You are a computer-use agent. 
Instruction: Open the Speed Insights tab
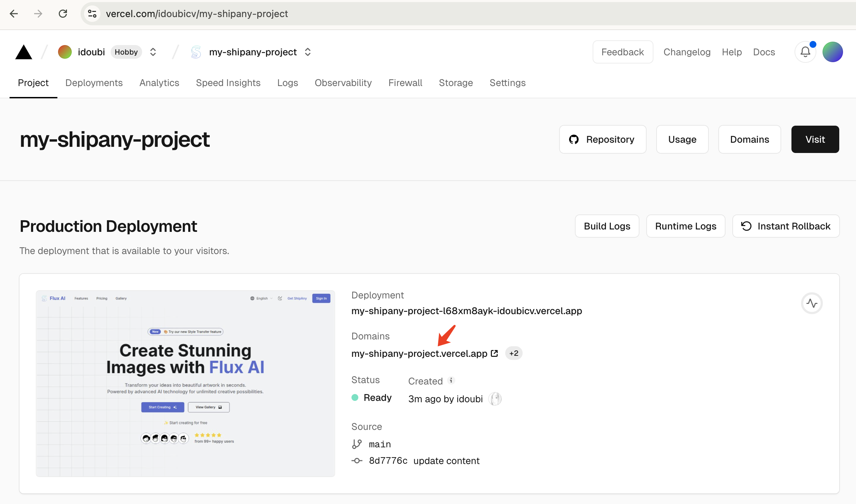pyautogui.click(x=228, y=83)
